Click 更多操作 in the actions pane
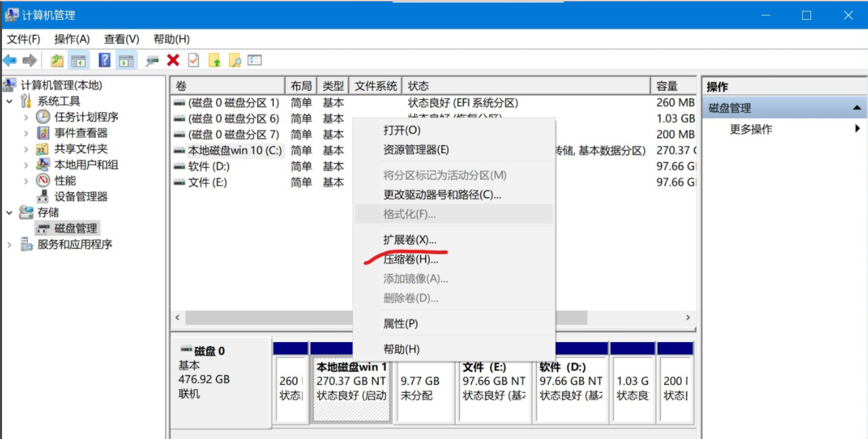Viewport: 868px width, 439px height. pos(750,129)
